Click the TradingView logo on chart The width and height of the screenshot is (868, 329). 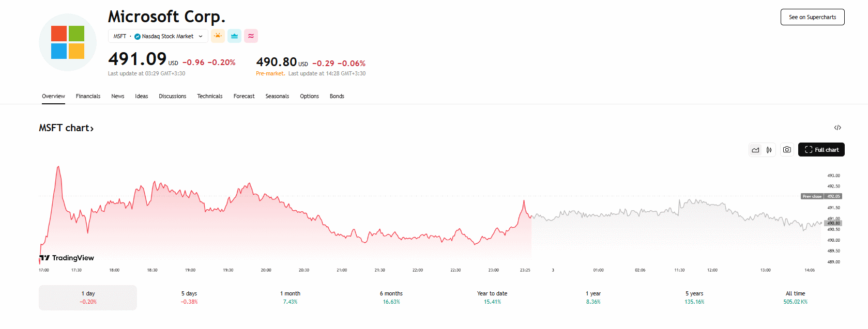pyautogui.click(x=67, y=258)
